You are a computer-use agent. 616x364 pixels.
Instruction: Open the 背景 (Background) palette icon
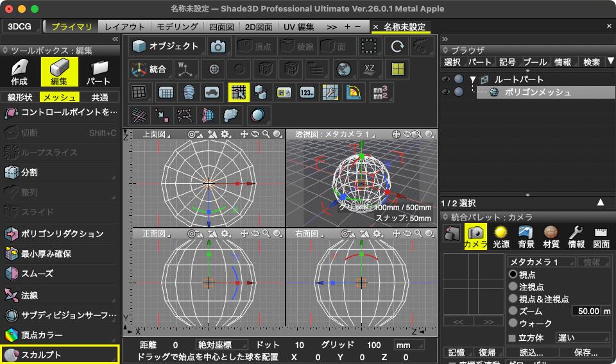[526, 236]
